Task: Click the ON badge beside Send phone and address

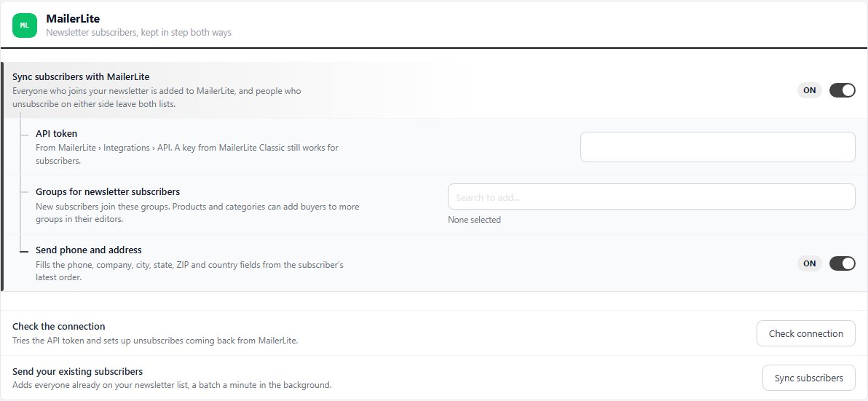Action: coord(809,263)
